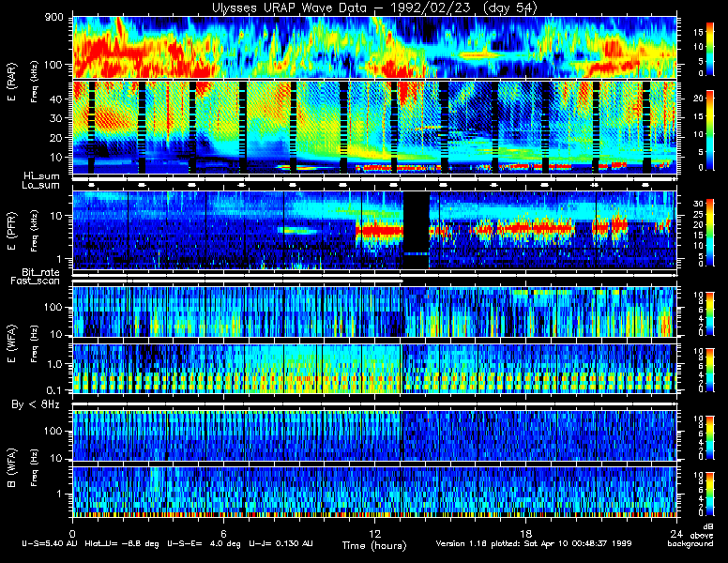Image resolution: width=728 pixels, height=563 pixels.
Task: Click the 'U-J= 0.130 AU' footer value
Action: [281, 543]
